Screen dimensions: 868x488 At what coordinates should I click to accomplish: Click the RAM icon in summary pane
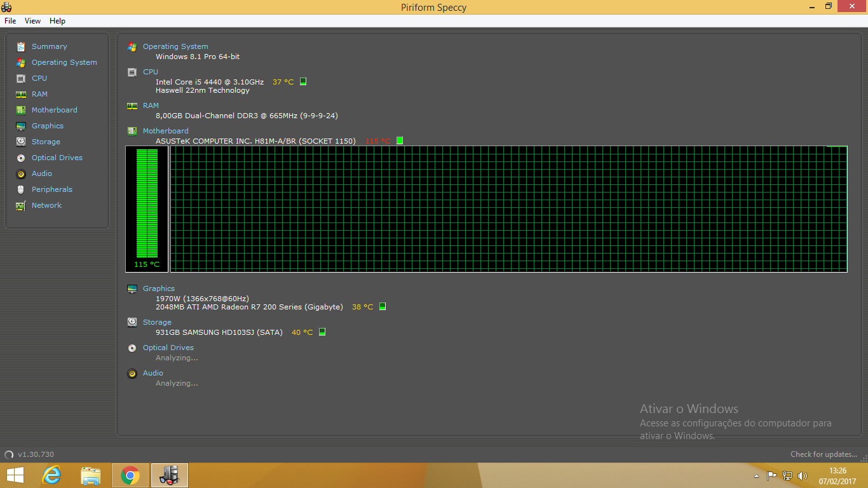(132, 105)
